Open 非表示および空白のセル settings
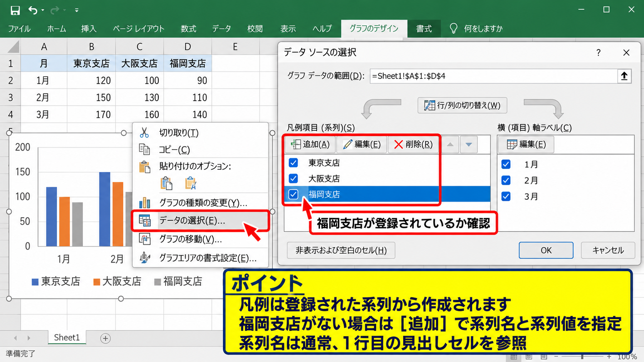Image resolution: width=644 pixels, height=362 pixels. click(341, 250)
